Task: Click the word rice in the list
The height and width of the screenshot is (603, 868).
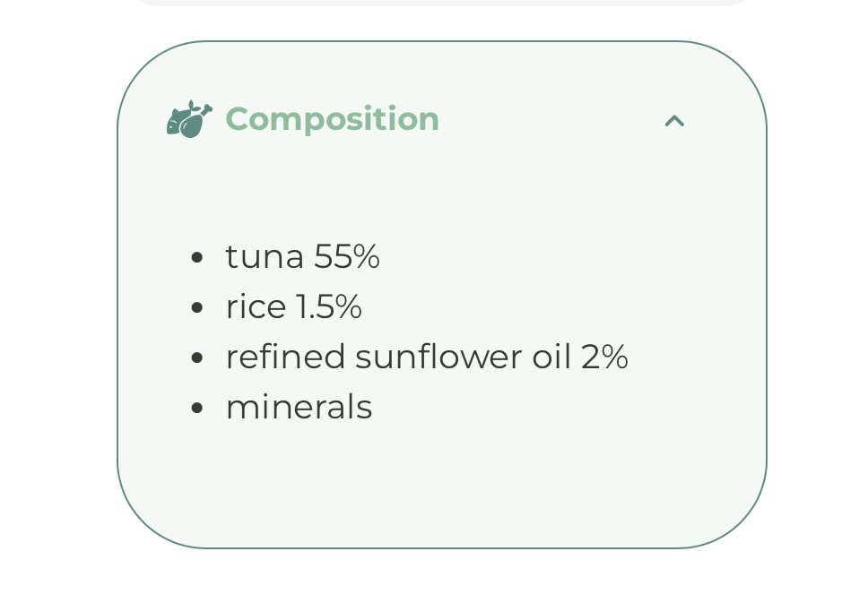Action: [x=256, y=307]
